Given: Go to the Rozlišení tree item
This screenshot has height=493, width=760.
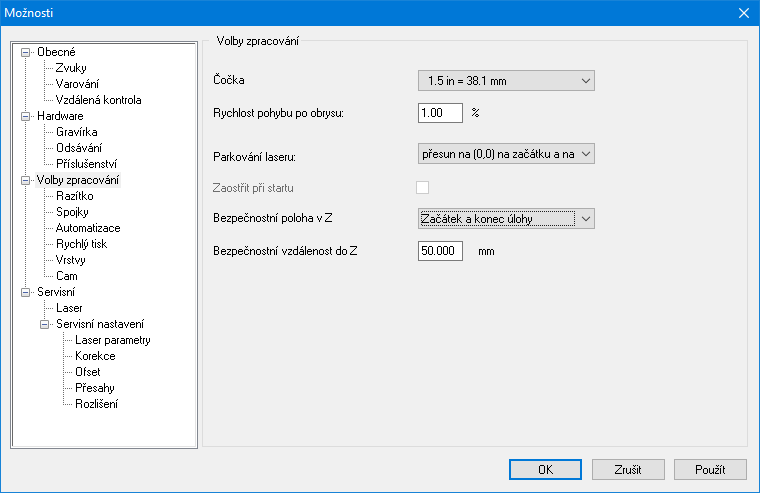Looking at the screenshot, I should [x=97, y=404].
